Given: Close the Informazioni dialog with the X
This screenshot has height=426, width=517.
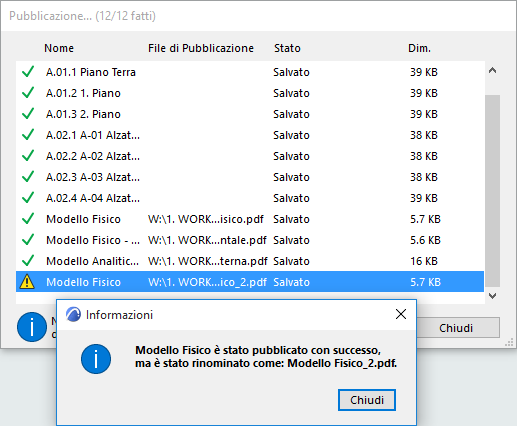Looking at the screenshot, I should tap(401, 314).
